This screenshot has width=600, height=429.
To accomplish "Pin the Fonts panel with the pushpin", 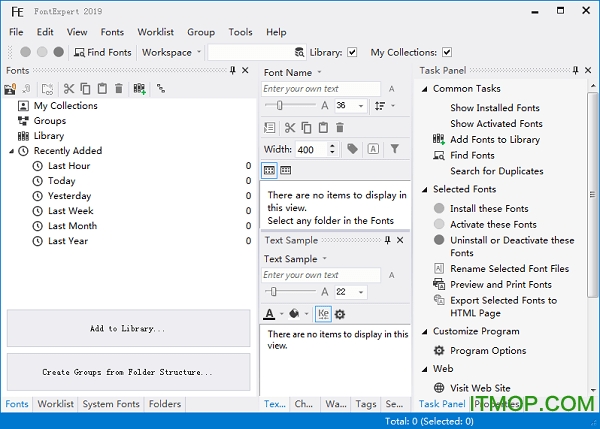I will click(233, 70).
